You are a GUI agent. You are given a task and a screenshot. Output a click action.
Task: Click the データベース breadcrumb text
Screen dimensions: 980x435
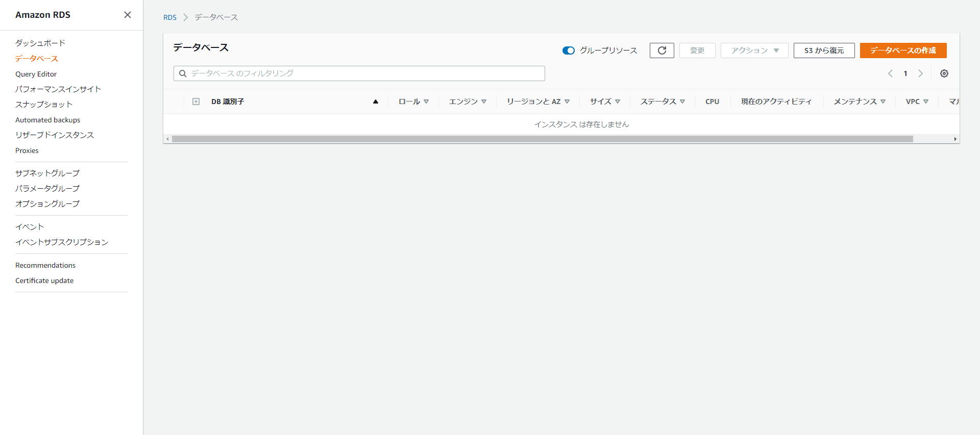216,17
